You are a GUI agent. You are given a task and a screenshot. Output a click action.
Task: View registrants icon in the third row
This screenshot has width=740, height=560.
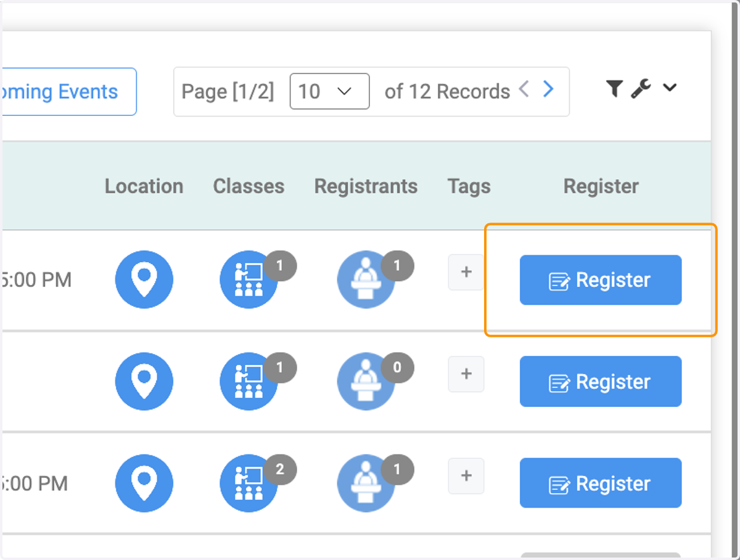tap(366, 483)
